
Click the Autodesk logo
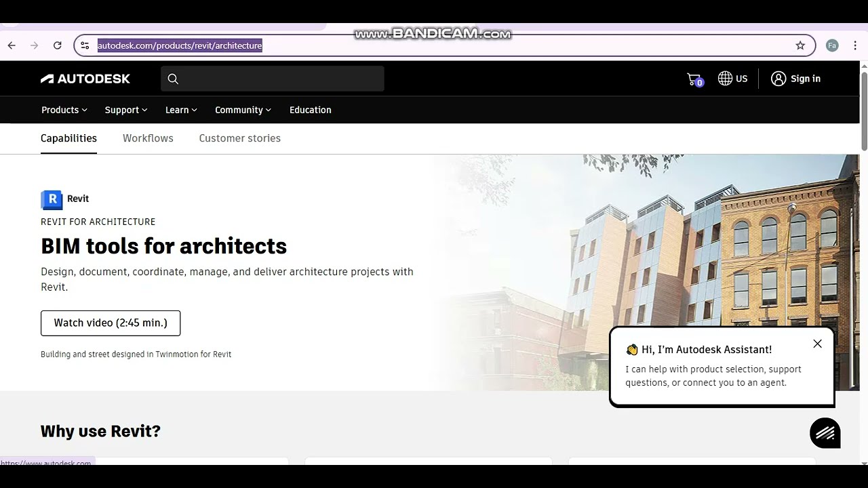tap(85, 79)
